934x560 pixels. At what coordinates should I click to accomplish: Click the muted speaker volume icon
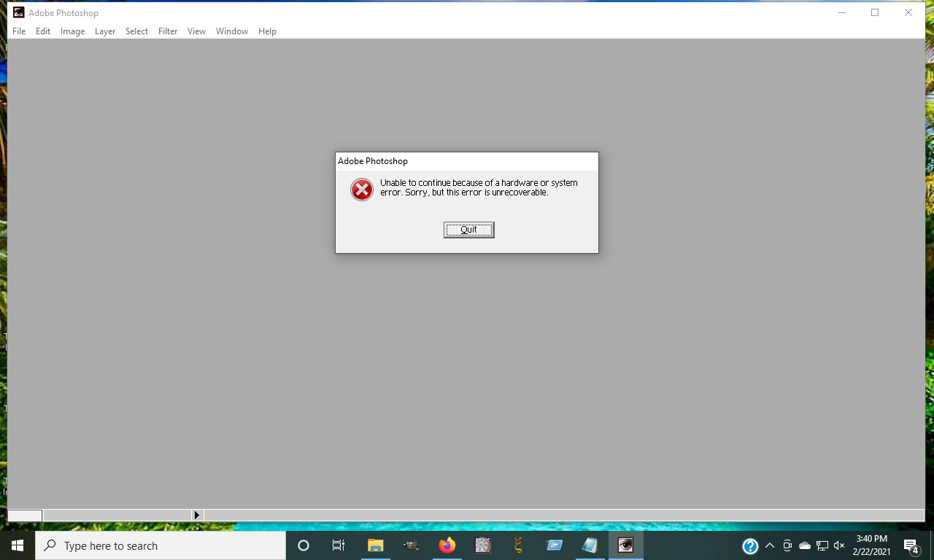[x=839, y=545]
